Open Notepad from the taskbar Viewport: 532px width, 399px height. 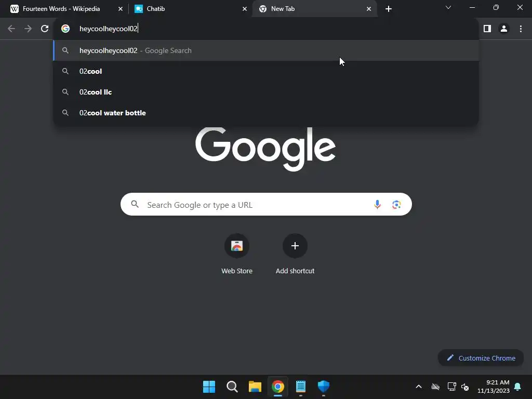(301, 387)
